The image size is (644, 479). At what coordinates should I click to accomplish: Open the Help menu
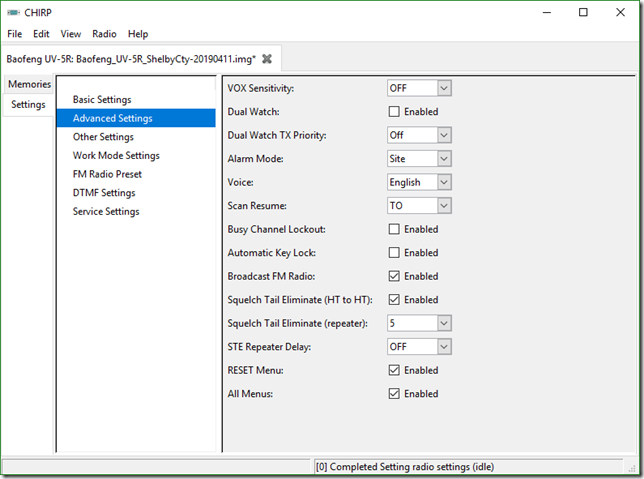tap(138, 34)
